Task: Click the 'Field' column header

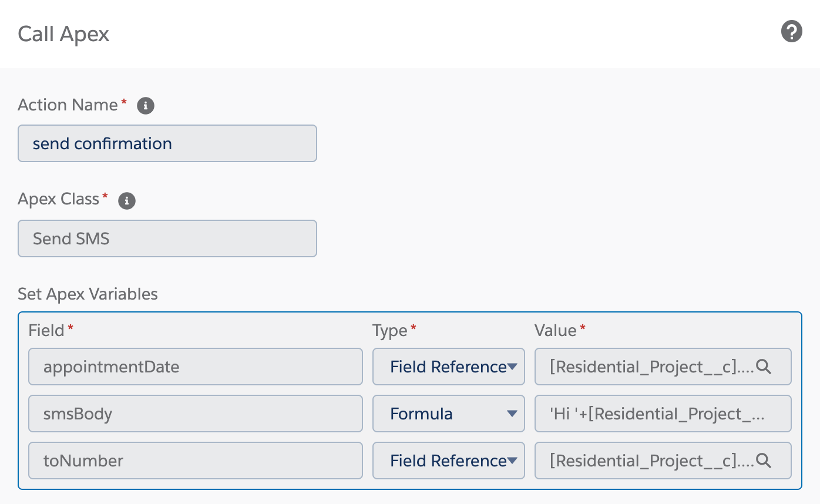Action: 46,331
